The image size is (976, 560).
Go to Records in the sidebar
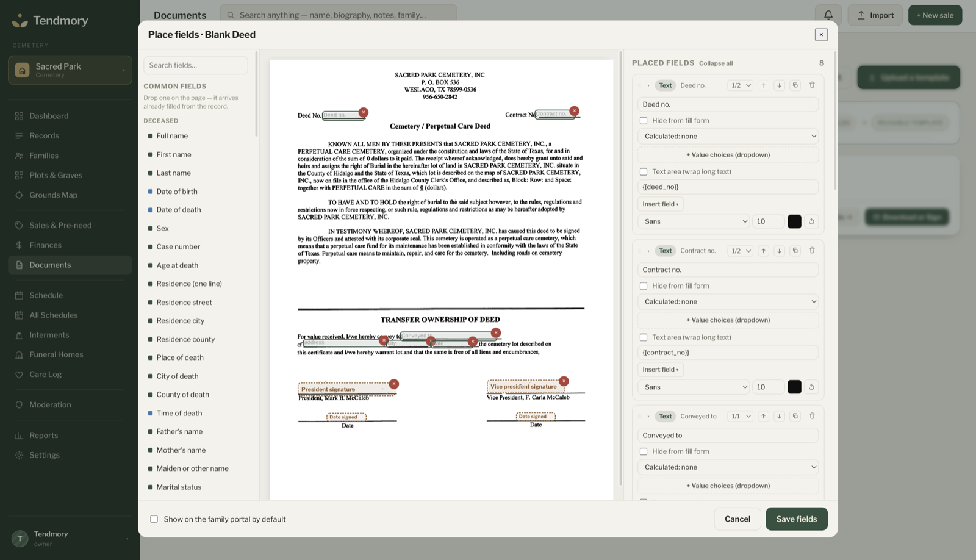[70, 136]
